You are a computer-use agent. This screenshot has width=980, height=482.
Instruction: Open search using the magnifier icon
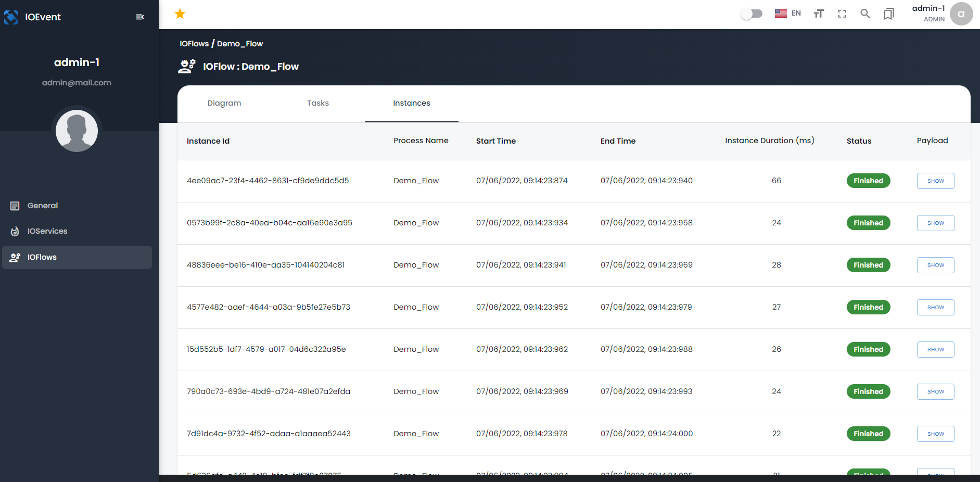[x=865, y=14]
